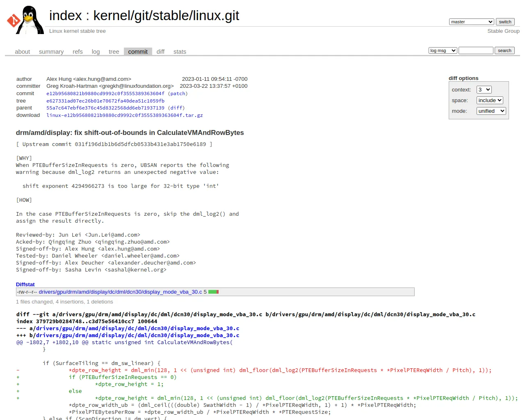Select the commit tab
Image resolution: width=525 pixels, height=420 pixels.
[x=138, y=52]
